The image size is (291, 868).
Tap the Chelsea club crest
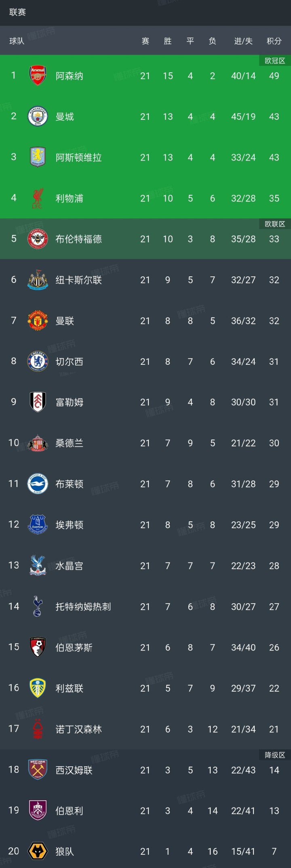coord(38,362)
